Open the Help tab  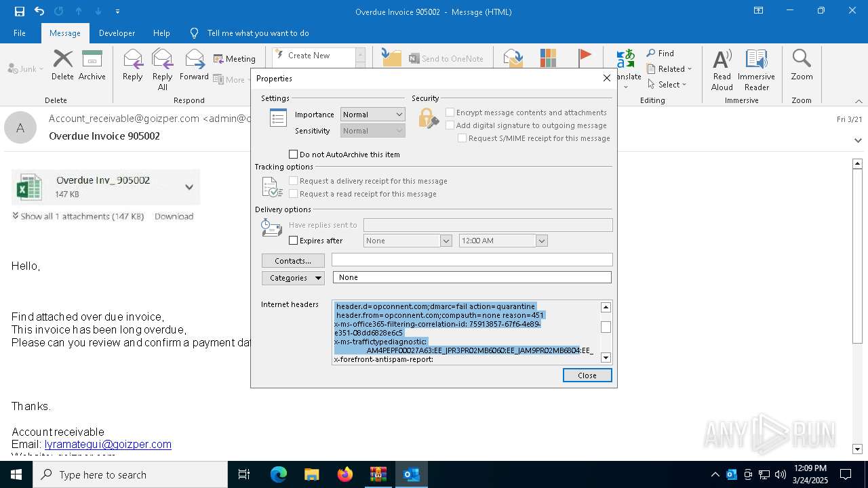[x=161, y=33]
